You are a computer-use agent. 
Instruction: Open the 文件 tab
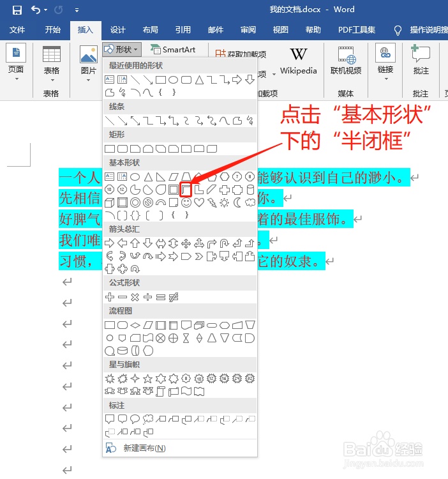[x=17, y=30]
